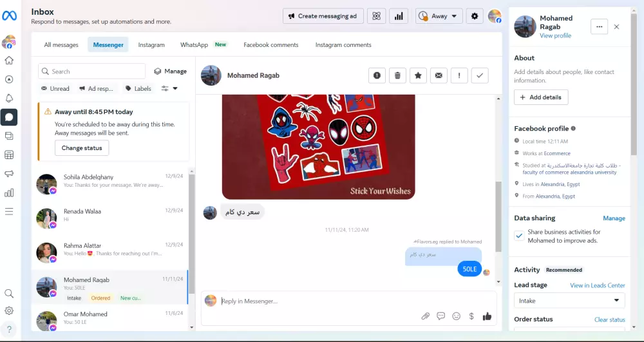
Task: Click the Meta logo icon
Action: pos(9,16)
